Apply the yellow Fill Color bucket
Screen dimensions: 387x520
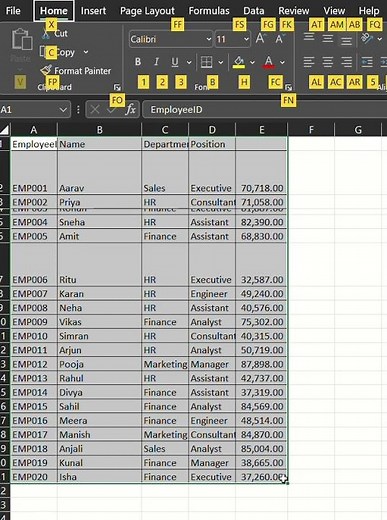[x=239, y=62]
